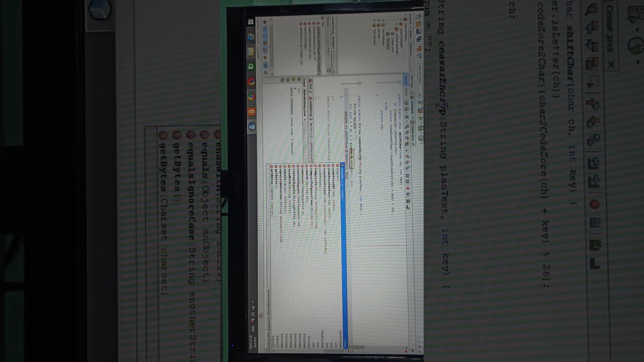Switch editor to History view
Screen dimensions: 644x362
click(406, 92)
